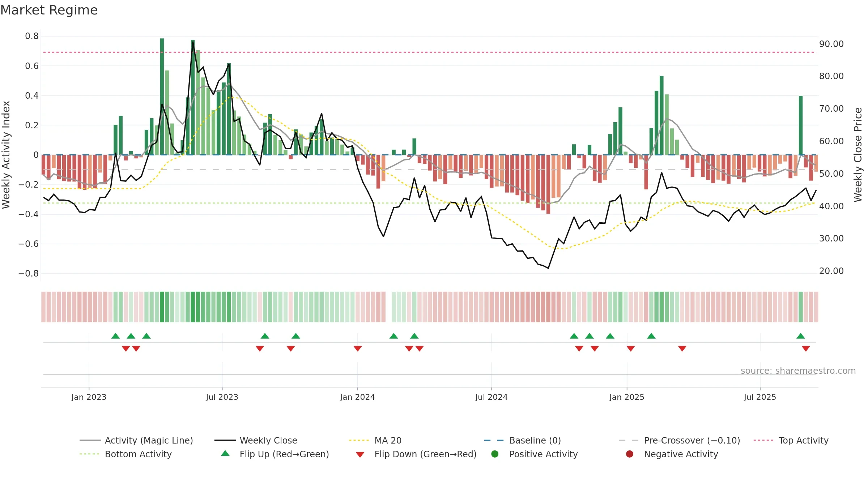Click the Baseline (0) legend entry

click(522, 440)
